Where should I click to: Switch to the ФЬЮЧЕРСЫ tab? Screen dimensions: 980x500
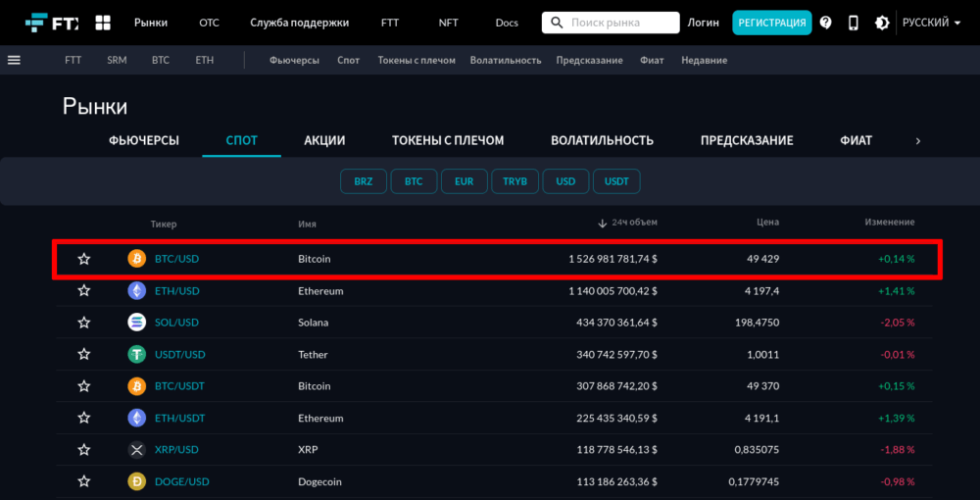coord(144,140)
